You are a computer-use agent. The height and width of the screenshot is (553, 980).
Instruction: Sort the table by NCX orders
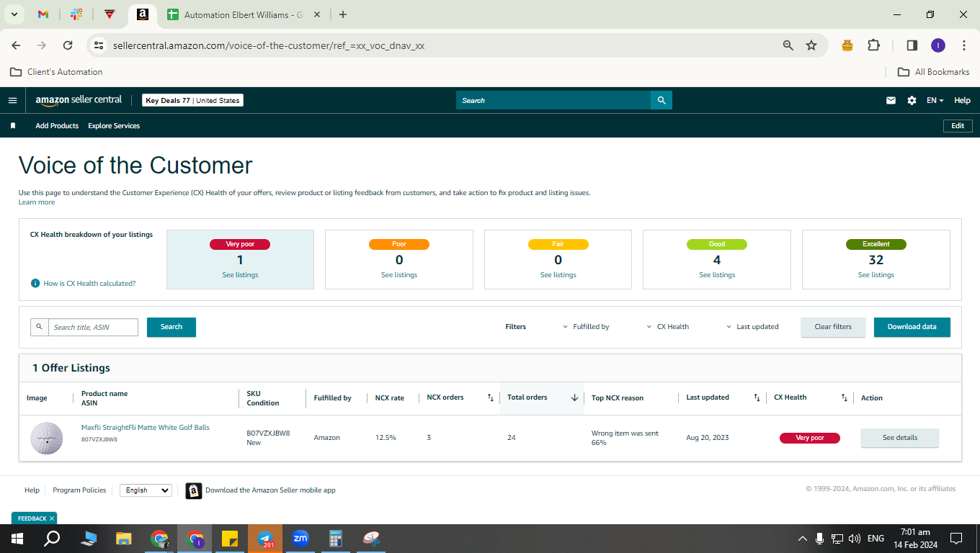[x=491, y=397]
